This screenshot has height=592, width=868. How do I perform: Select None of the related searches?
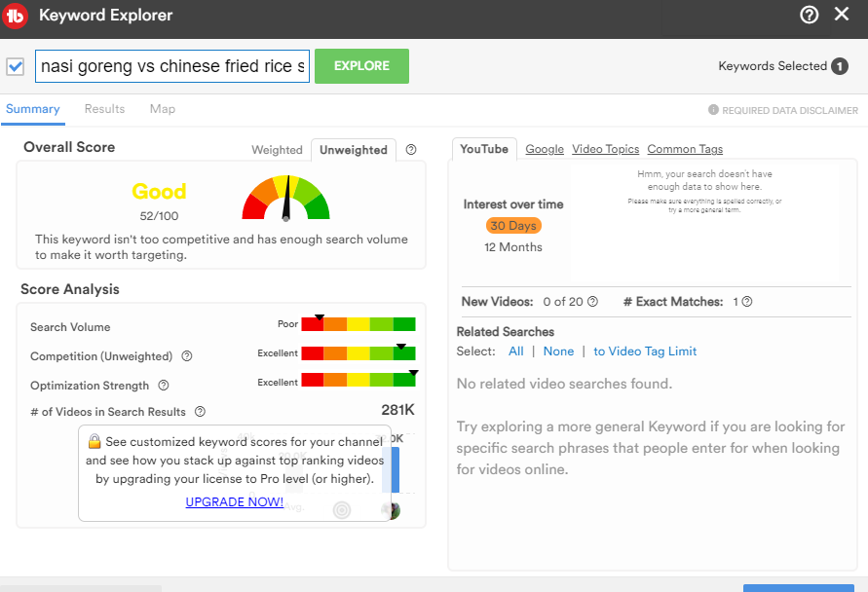click(x=558, y=351)
